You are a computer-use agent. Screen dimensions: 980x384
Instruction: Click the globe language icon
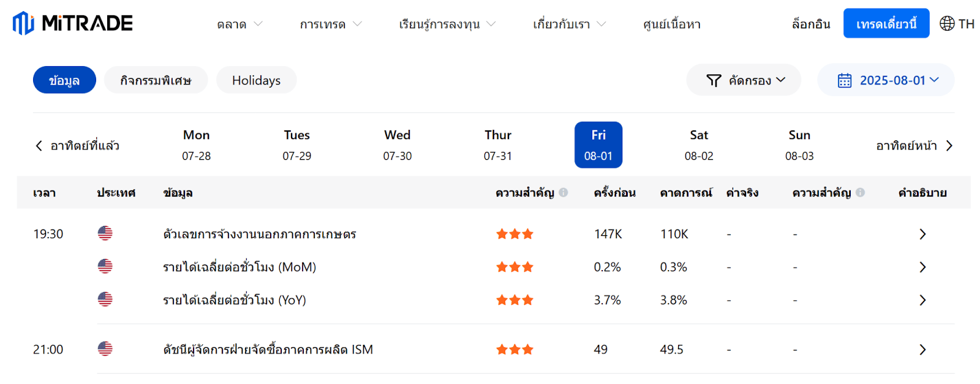click(x=947, y=24)
